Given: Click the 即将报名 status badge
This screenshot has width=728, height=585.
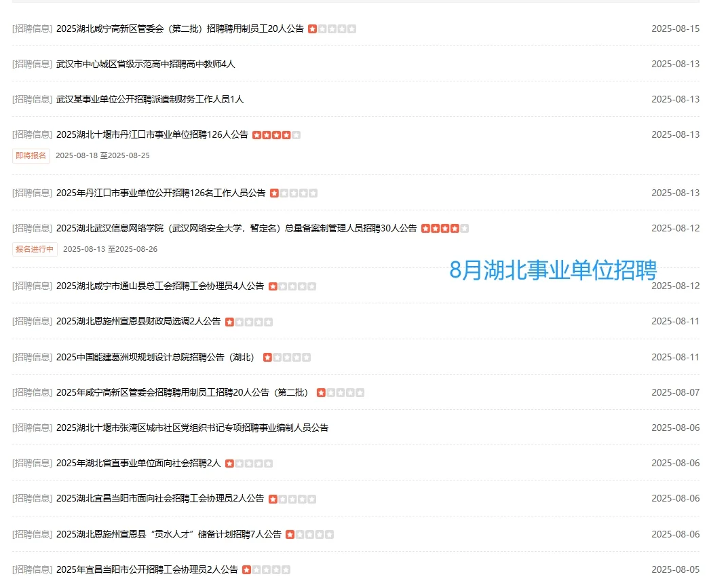Looking at the screenshot, I should click(31, 155).
